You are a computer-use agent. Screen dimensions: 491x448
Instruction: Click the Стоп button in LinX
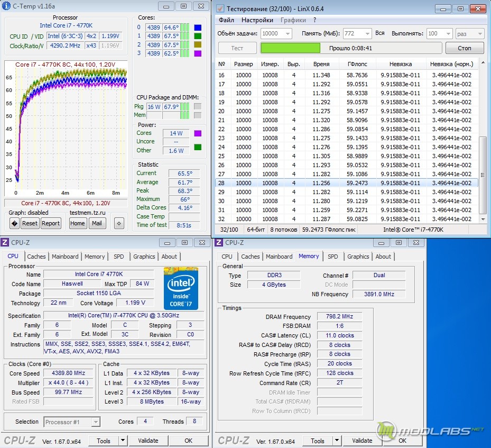coord(465,48)
